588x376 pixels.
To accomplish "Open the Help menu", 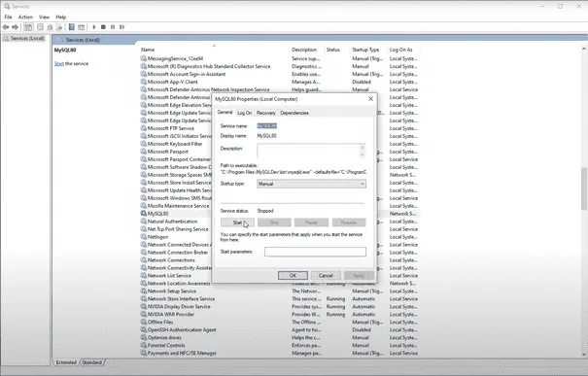I will point(61,17).
